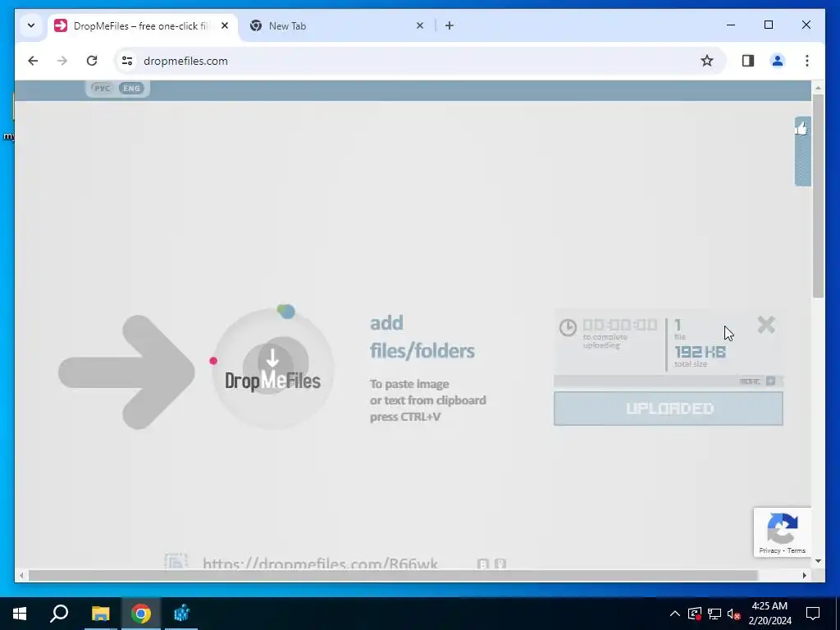
Task: Go back with browser back arrow
Action: [x=33, y=61]
